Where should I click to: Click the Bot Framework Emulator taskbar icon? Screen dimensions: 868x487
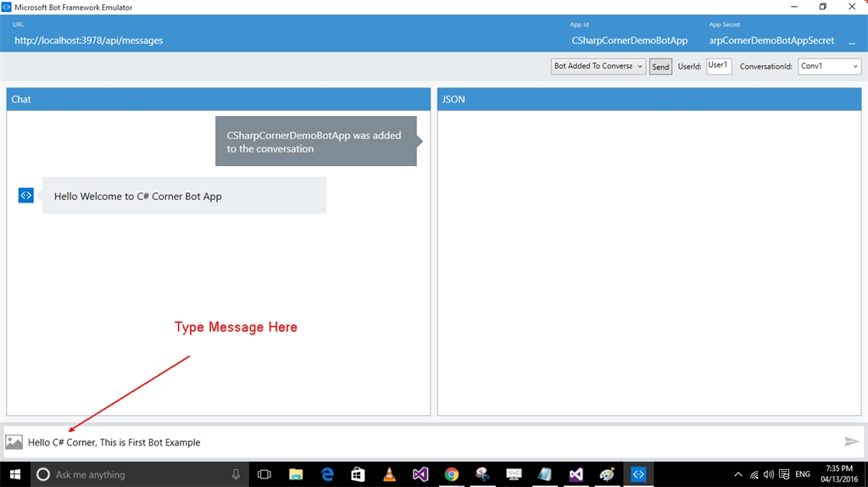tap(638, 474)
